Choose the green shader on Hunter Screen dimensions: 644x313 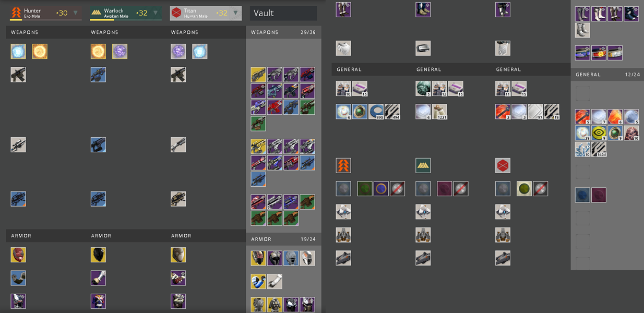365,189
